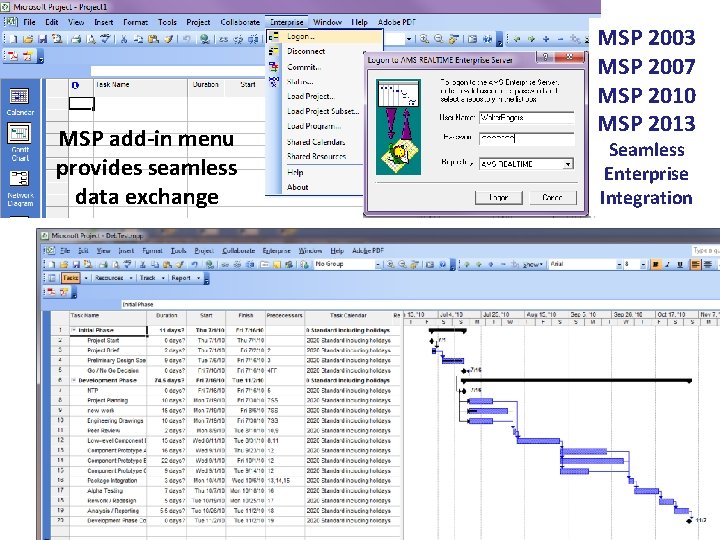Click the Save disk icon in upper toolbar
Viewport: 720px width, 540px height.
pyautogui.click(x=42, y=39)
